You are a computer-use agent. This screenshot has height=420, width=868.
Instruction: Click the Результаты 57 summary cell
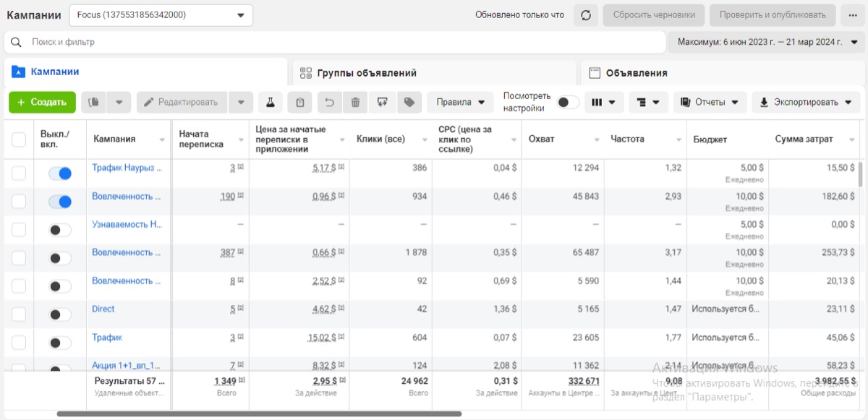point(129,386)
